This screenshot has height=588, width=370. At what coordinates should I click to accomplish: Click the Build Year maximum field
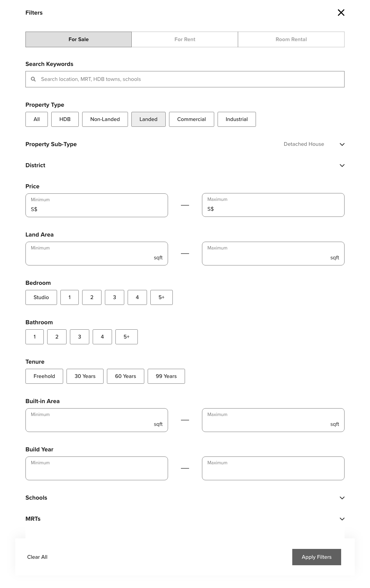[x=273, y=468]
